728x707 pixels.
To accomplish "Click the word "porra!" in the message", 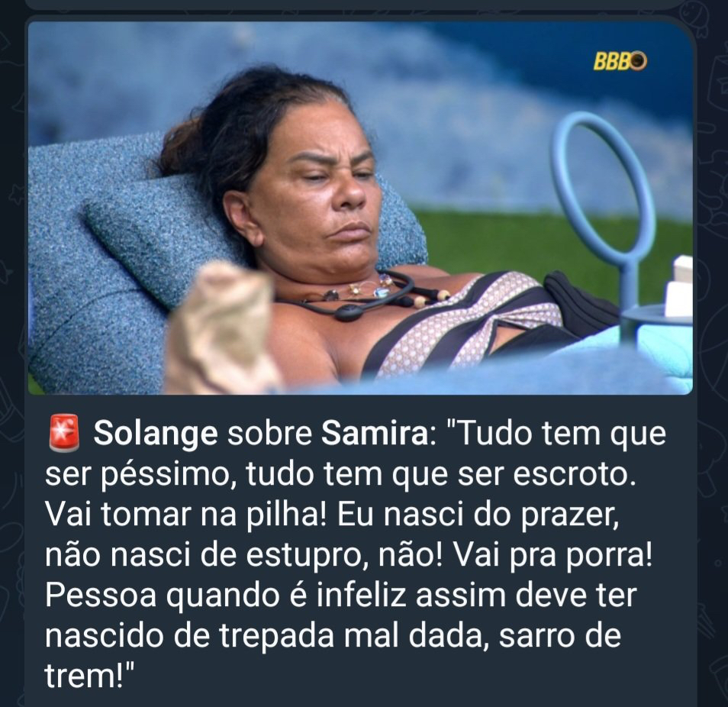I will 609,557.
